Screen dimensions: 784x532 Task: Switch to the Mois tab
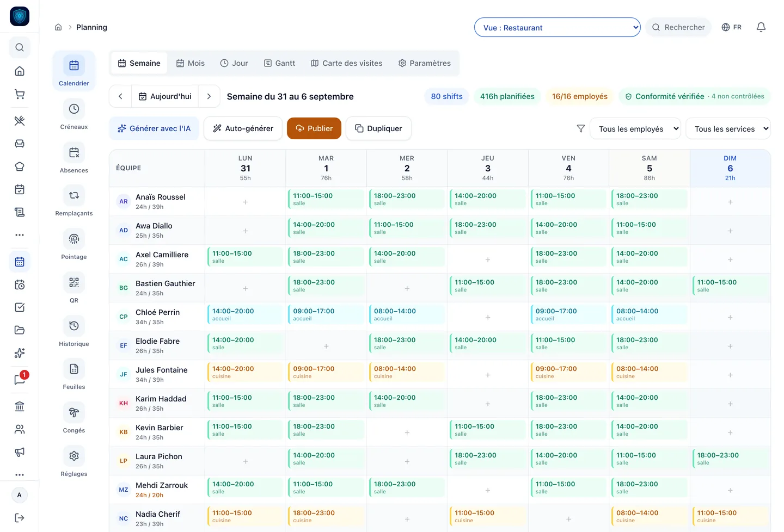click(191, 63)
